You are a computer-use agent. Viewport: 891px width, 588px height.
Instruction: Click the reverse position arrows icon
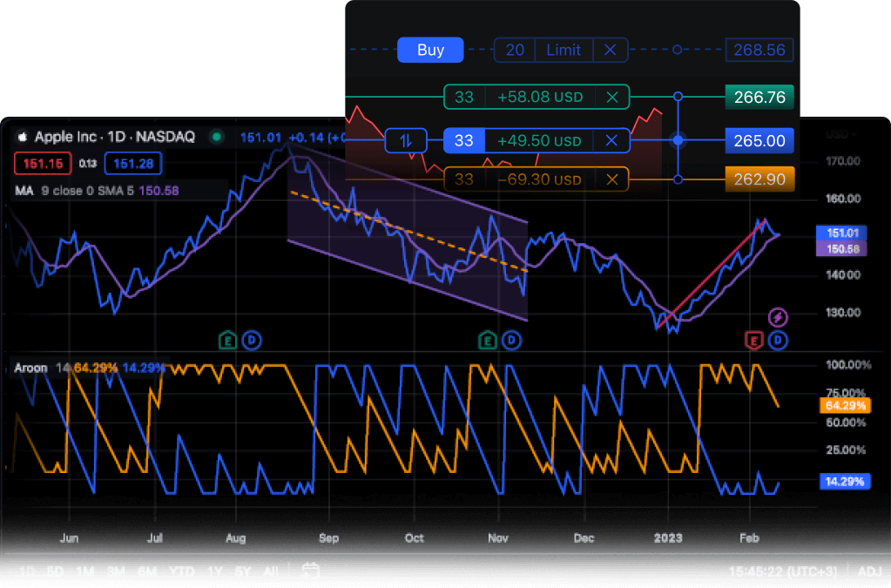click(406, 140)
